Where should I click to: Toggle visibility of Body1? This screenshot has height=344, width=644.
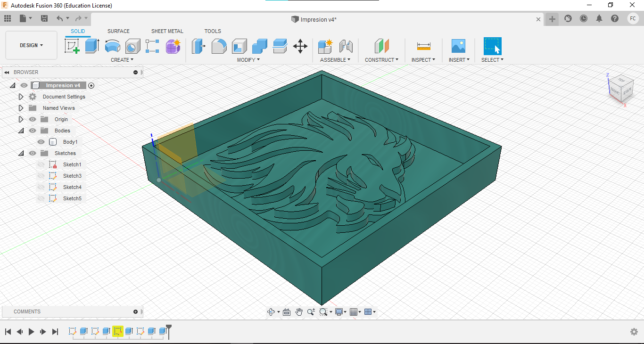pos(41,142)
